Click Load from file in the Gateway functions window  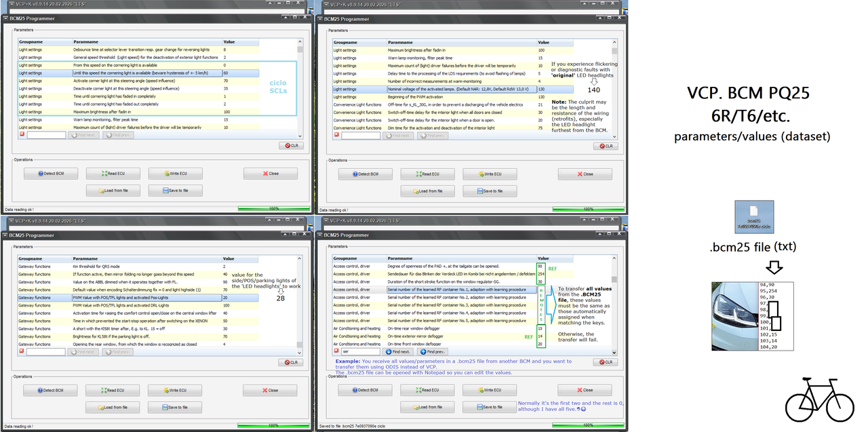(113, 408)
